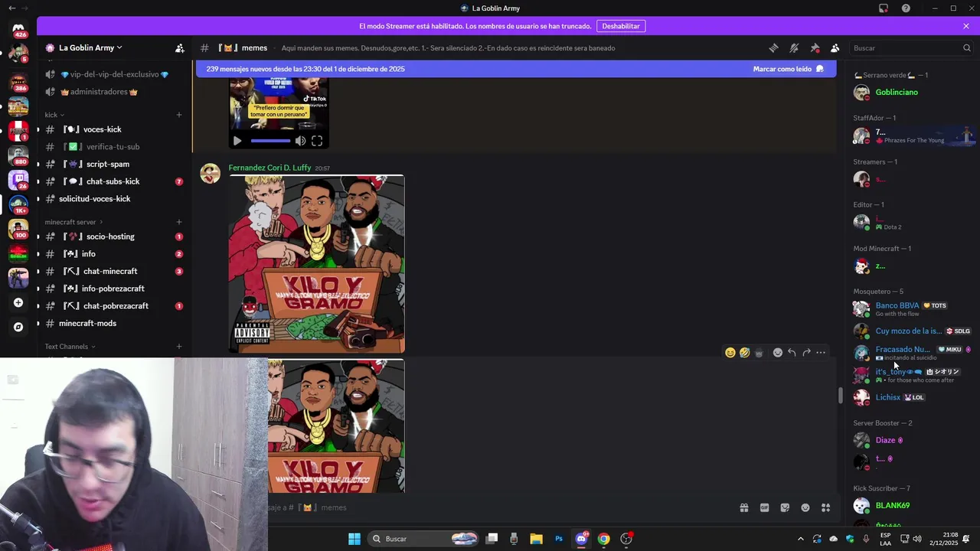Open server icon with 880 badge
Image resolution: width=980 pixels, height=551 pixels.
18,155
